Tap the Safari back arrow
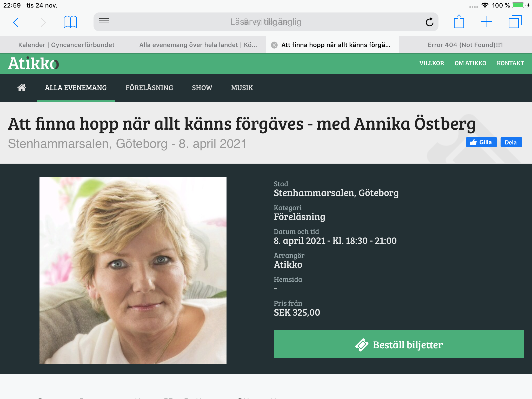 (x=16, y=22)
